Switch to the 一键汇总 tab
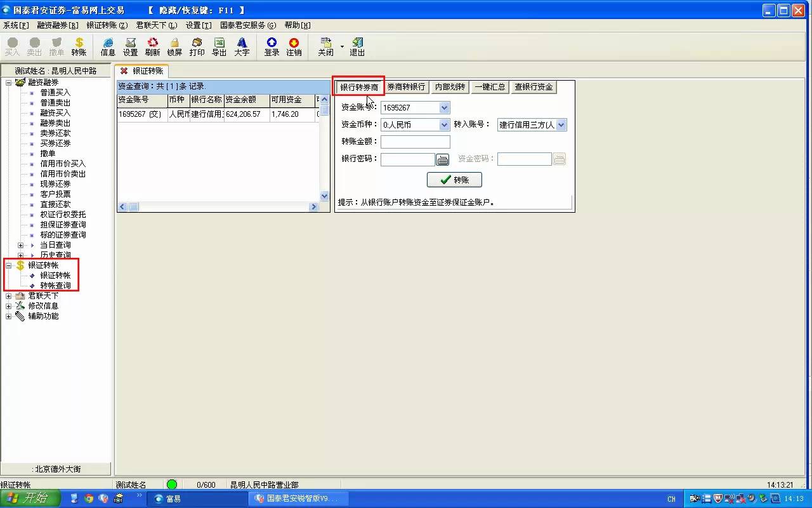 tap(490, 87)
